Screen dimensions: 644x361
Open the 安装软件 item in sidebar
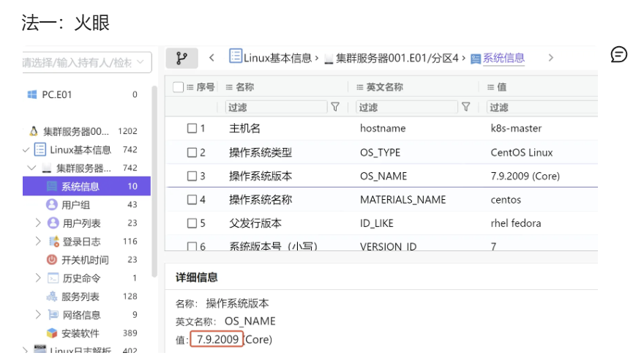pos(79,333)
